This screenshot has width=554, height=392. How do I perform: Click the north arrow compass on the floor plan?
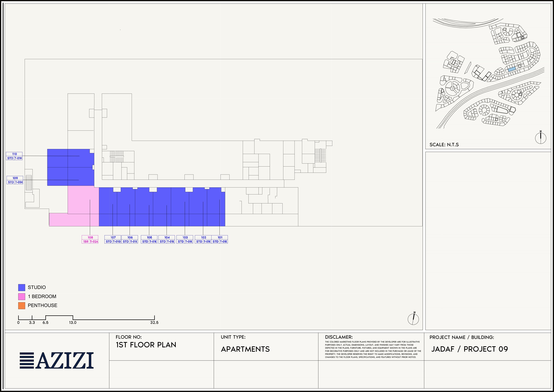413,318
